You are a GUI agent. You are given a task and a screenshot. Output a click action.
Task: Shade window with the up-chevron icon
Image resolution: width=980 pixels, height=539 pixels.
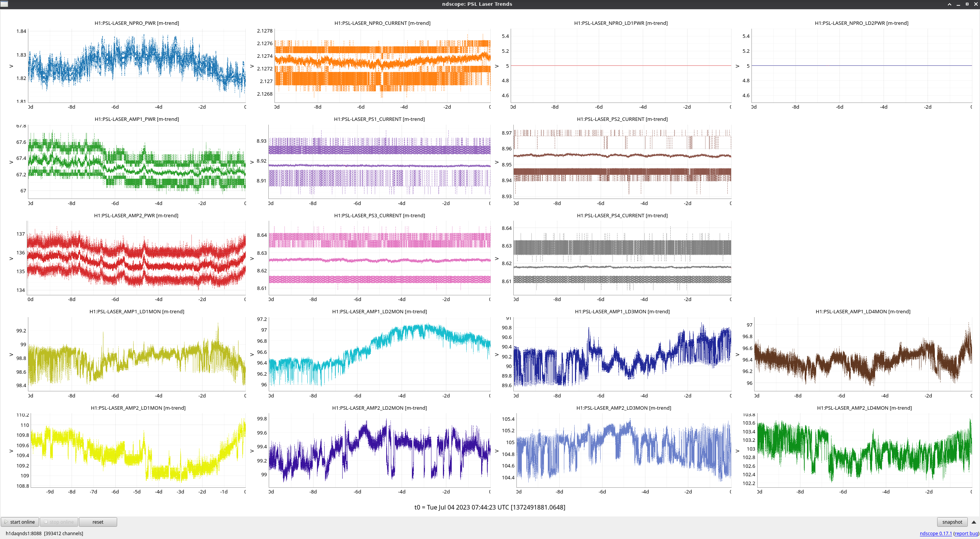[949, 4]
